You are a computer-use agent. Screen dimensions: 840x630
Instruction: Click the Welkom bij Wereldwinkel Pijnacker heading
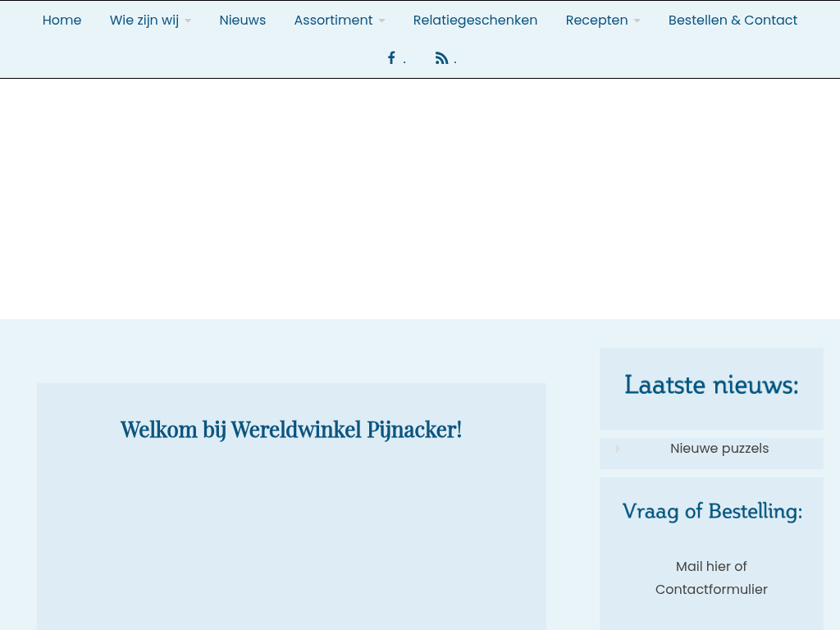pyautogui.click(x=291, y=430)
